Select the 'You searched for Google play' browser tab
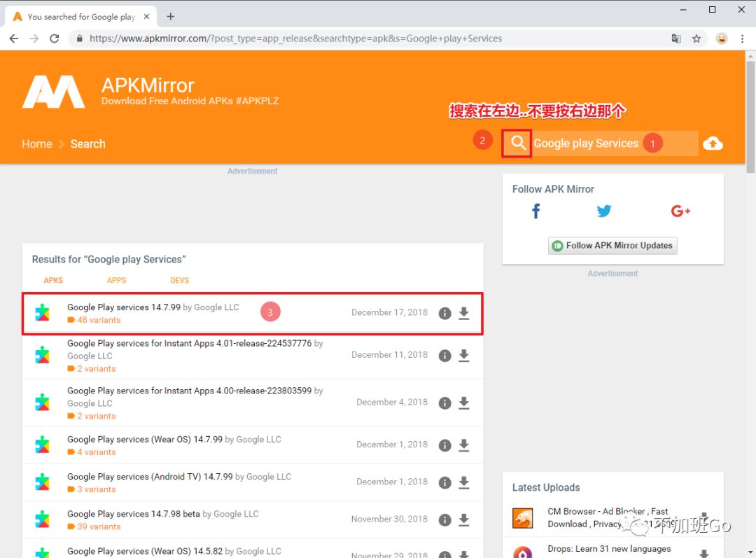Image resolution: width=756 pixels, height=558 pixels. pyautogui.click(x=81, y=16)
